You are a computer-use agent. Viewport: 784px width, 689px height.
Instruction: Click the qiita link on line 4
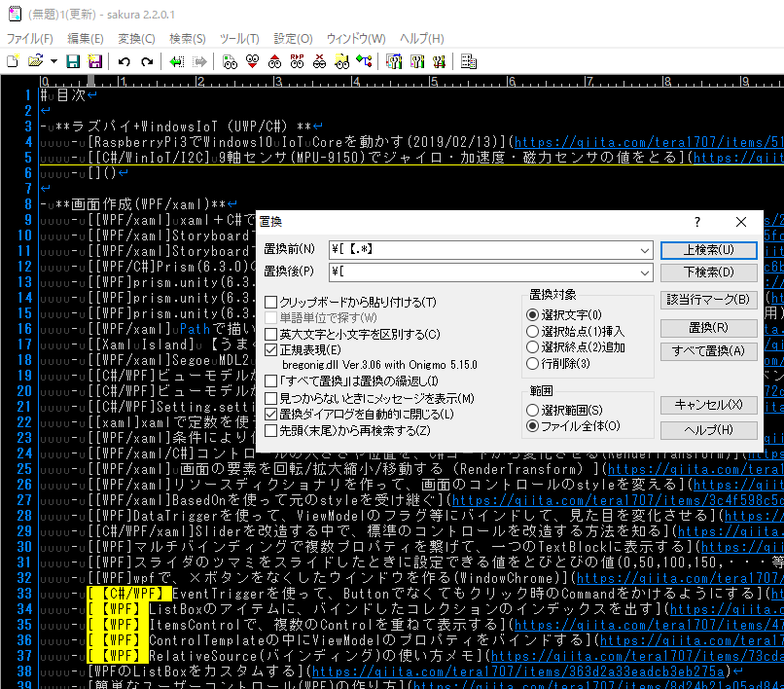[x=649, y=143]
